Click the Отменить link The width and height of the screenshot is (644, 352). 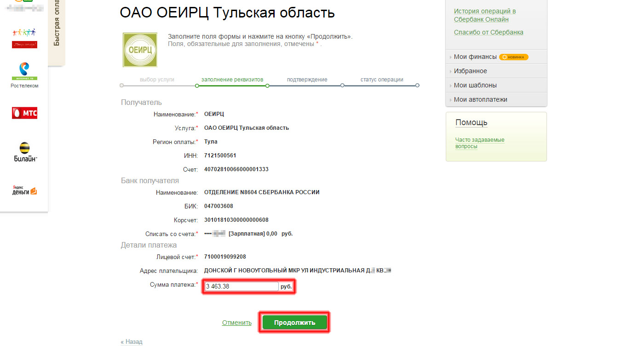pos(237,323)
